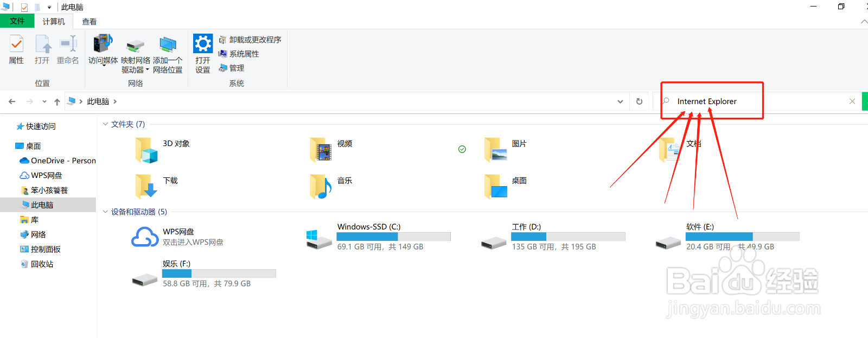The width and height of the screenshot is (868, 338).
Task: Collapse the 设备和驱动器 (5) group
Action: (x=105, y=212)
